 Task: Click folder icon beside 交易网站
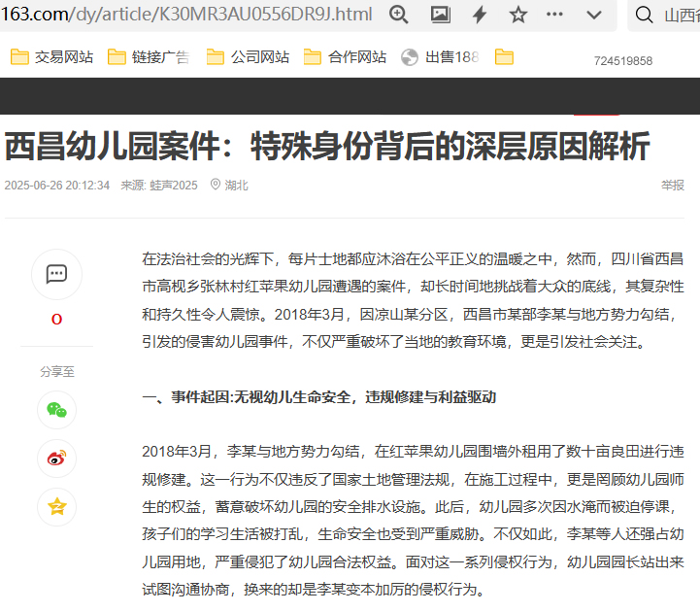pos(19,57)
